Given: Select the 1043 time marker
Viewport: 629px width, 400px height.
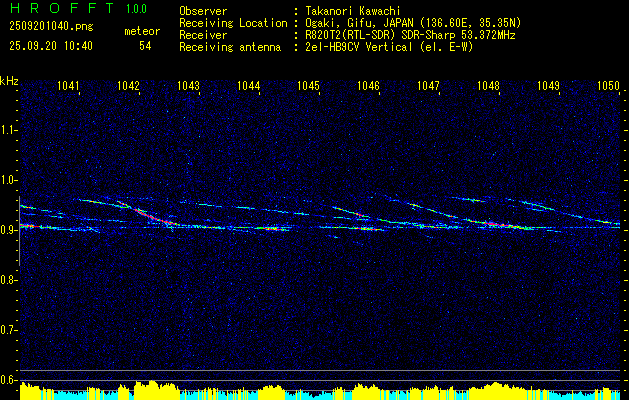Looking at the screenshot, I should tap(188, 87).
